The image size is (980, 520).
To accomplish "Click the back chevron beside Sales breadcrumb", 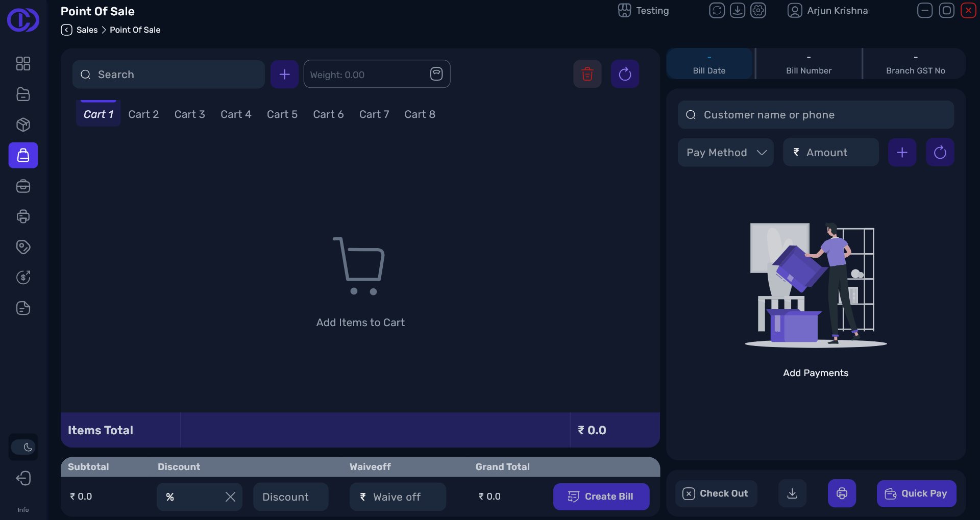I will 66,30.
